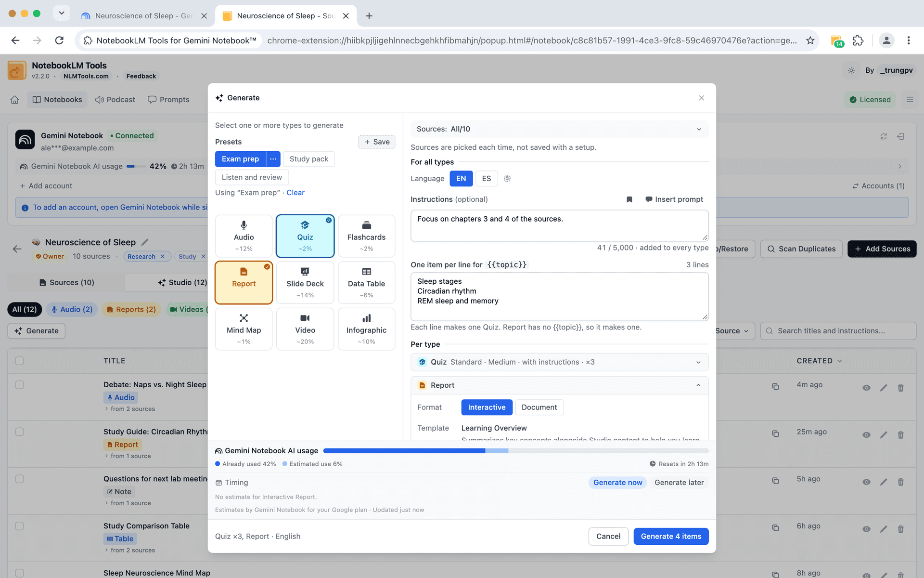Screen dimensions: 924x578
Task: Tick the select-all checkbox in table header
Action: click(x=20, y=361)
